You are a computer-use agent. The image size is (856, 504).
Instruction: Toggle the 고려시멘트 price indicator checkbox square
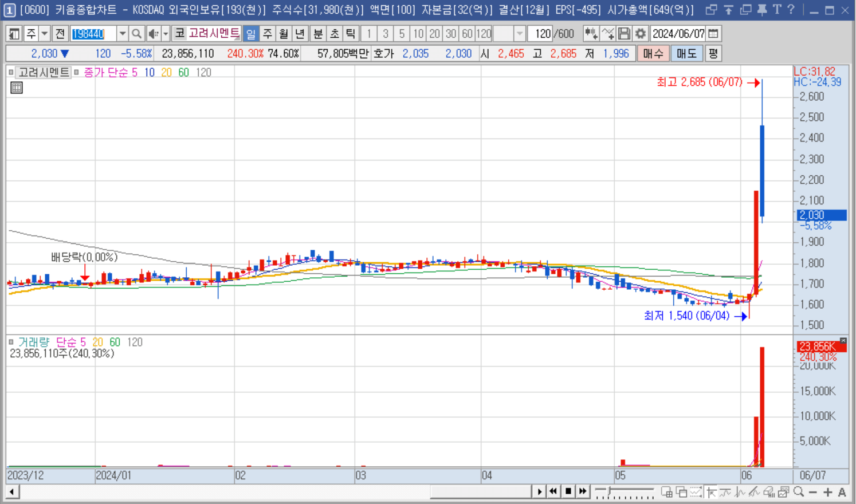point(11,72)
